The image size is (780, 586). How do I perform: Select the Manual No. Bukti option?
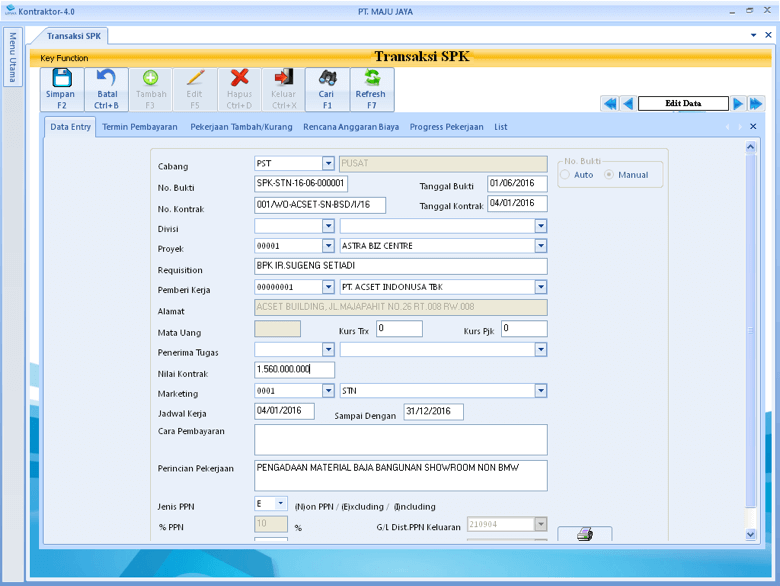click(609, 175)
